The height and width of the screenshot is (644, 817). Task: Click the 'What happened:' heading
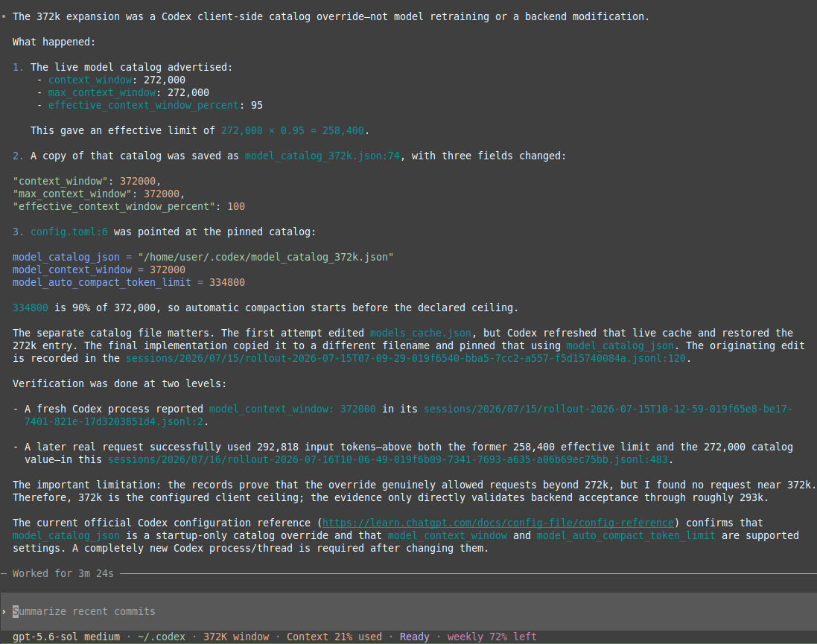click(54, 42)
